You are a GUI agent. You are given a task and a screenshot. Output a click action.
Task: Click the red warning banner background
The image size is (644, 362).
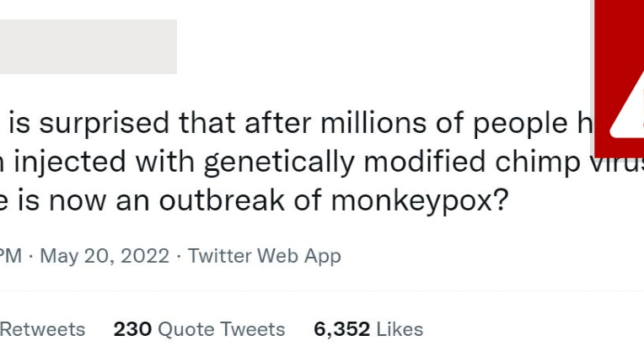click(x=619, y=34)
